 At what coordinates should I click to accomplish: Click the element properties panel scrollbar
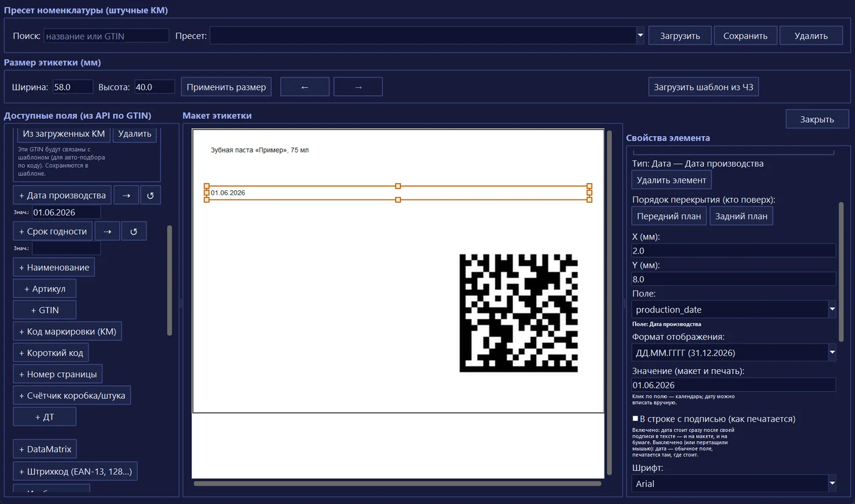[x=841, y=272]
